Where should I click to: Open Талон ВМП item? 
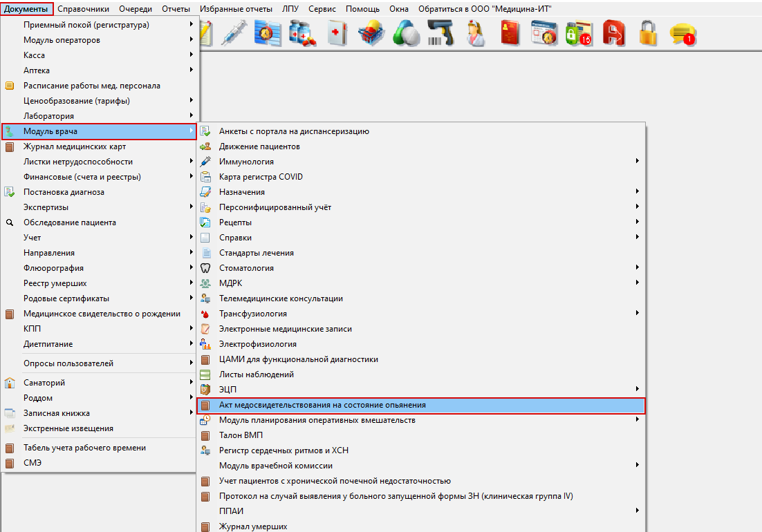point(421,435)
